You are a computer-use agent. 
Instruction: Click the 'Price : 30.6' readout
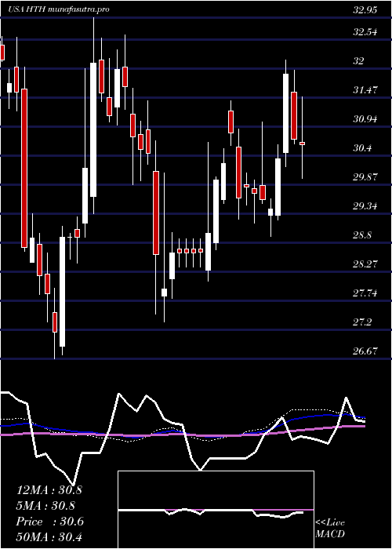[x=50, y=522]
